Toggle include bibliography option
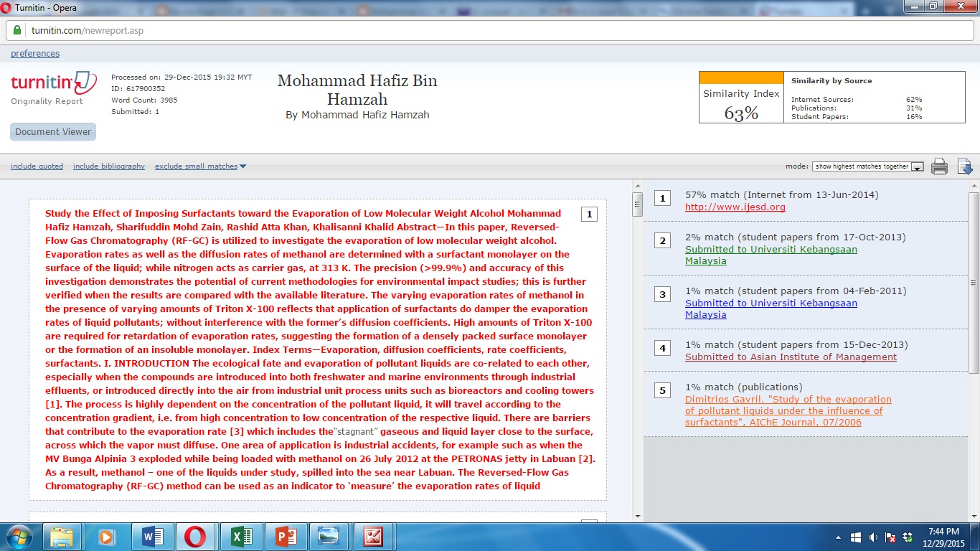980x551 pixels. tap(109, 166)
